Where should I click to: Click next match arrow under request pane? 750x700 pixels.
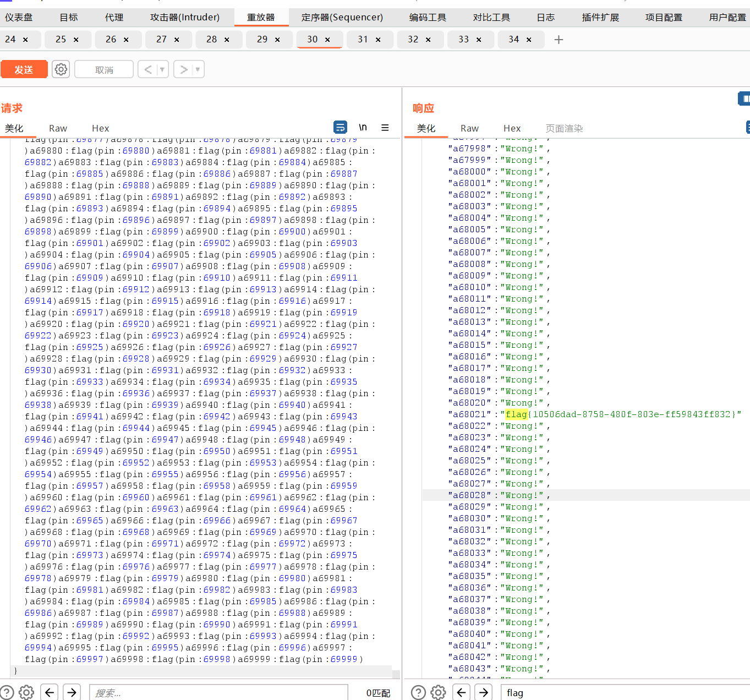tap(72, 692)
